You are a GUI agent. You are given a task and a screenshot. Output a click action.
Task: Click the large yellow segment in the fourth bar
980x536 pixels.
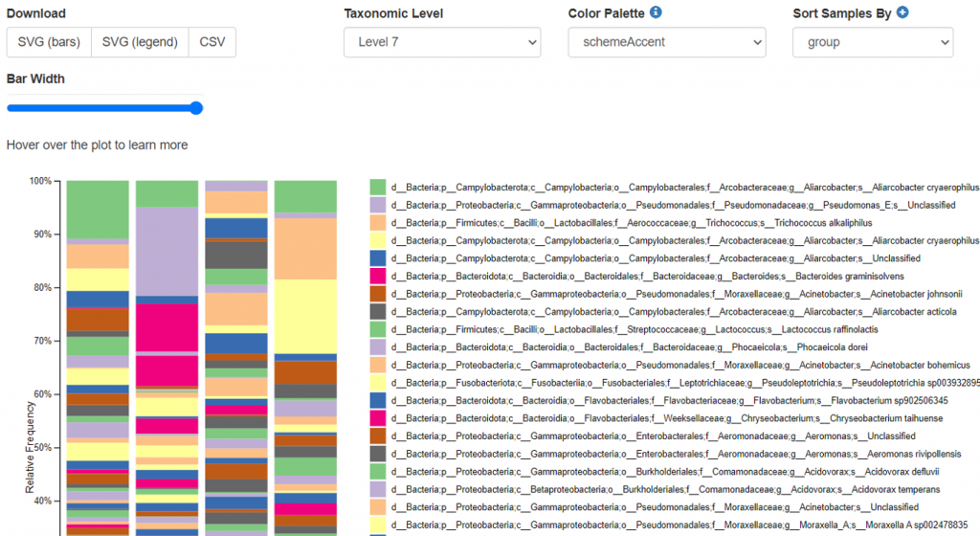[305, 317]
